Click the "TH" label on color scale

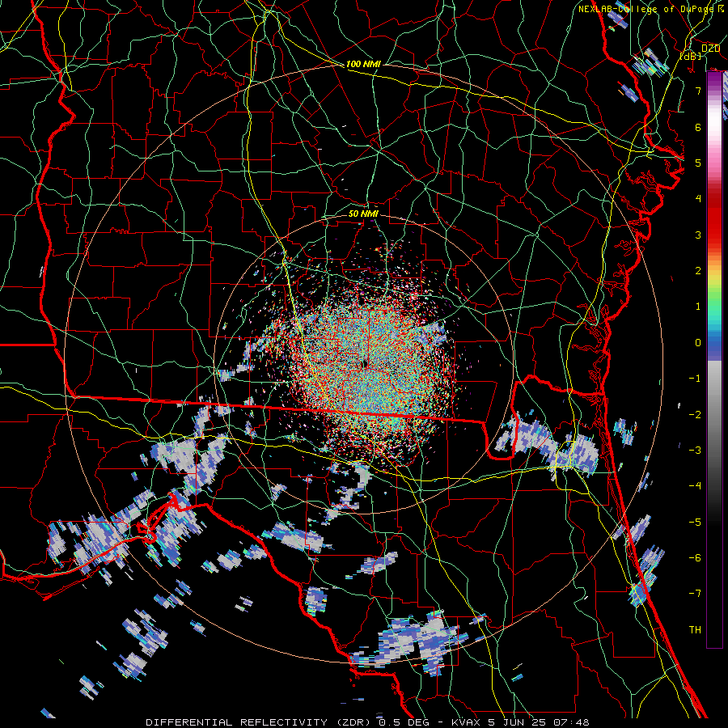[695, 629]
